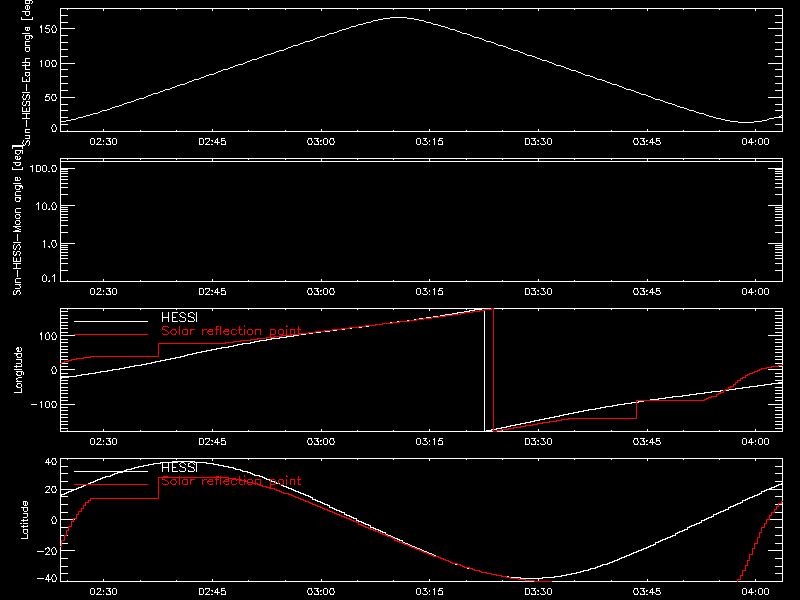The height and width of the screenshot is (600, 800).
Task: Click the 02:30 time label under Earth angle plot
Action: tap(104, 142)
